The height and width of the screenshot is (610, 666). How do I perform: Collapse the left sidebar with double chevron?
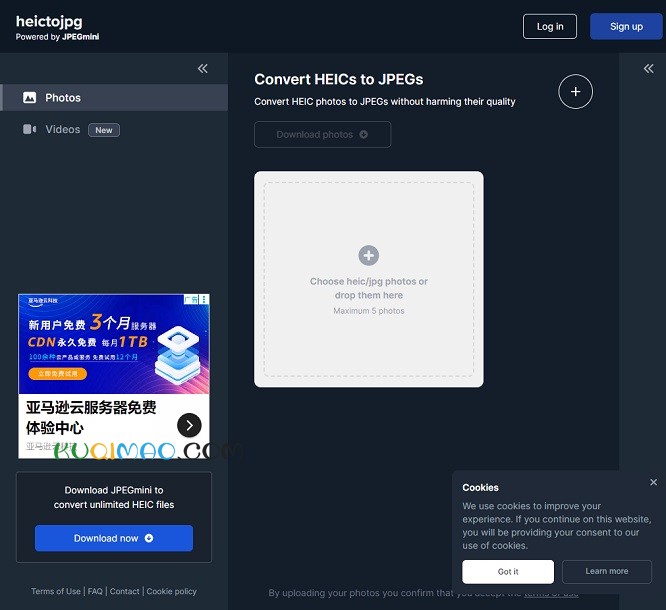[x=203, y=68]
